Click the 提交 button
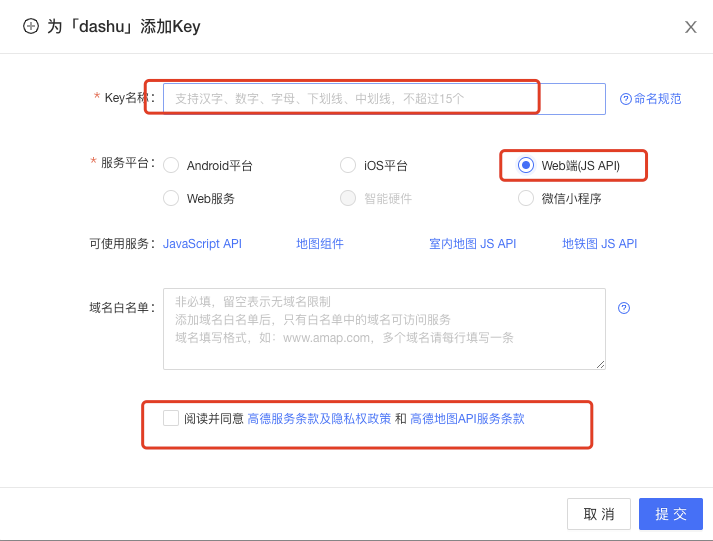 (671, 514)
